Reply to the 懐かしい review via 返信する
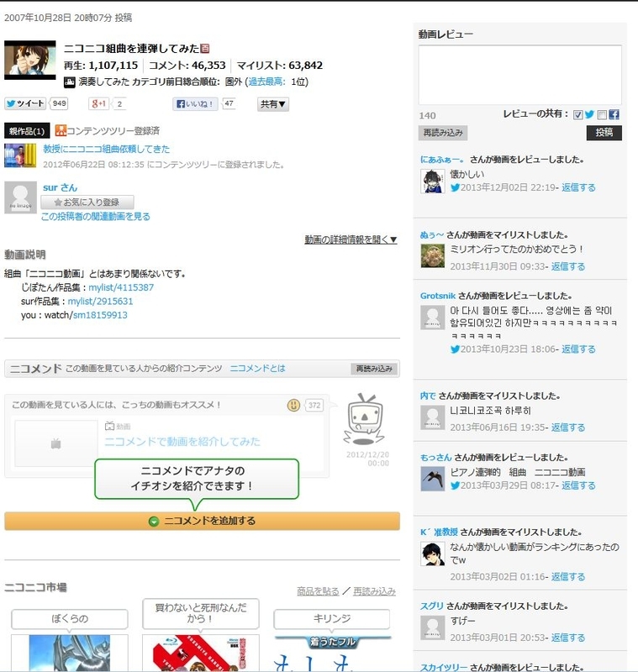This screenshot has width=638, height=672. coord(578,187)
